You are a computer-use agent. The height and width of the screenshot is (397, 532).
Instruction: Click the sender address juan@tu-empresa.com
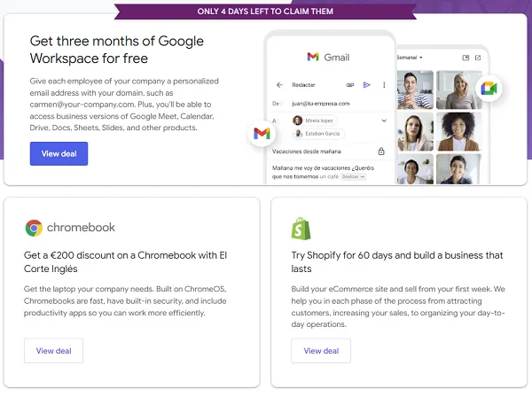321,104
